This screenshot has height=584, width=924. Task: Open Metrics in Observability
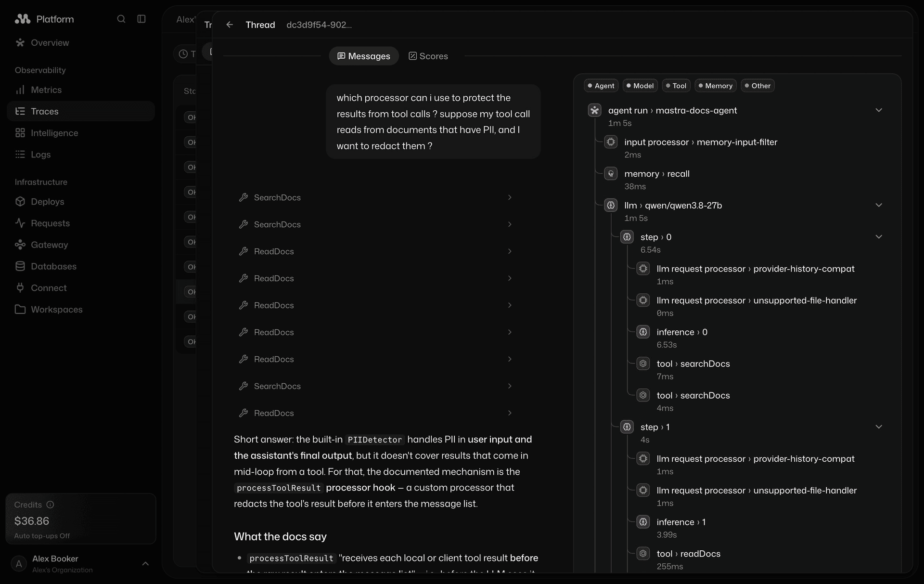coord(80,90)
